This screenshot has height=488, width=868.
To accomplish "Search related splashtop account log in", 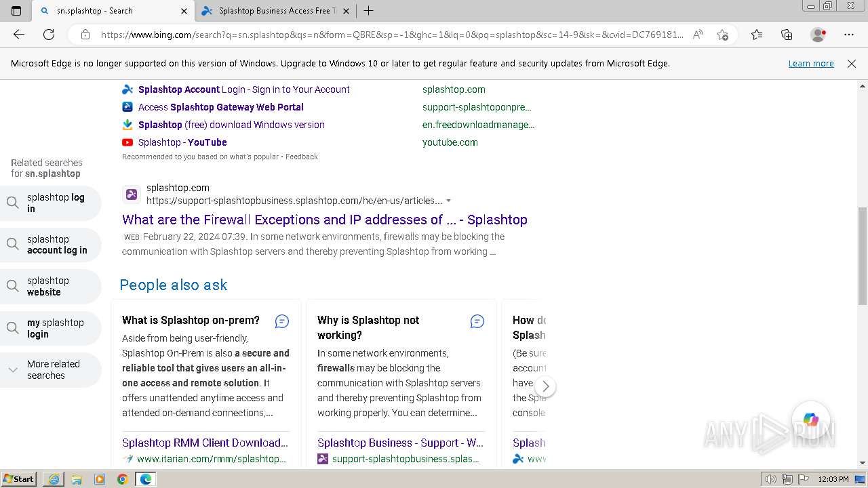I will click(51, 245).
